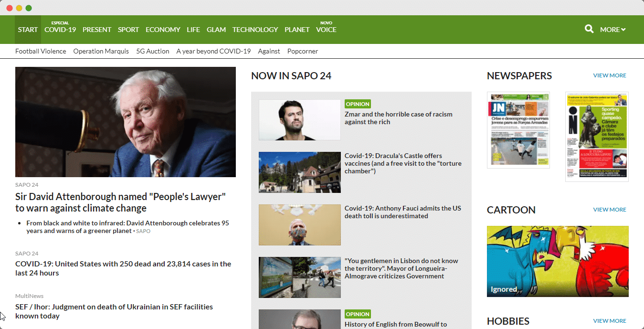Click the NEWSPAPERS section heading
The width and height of the screenshot is (644, 329).
point(519,75)
